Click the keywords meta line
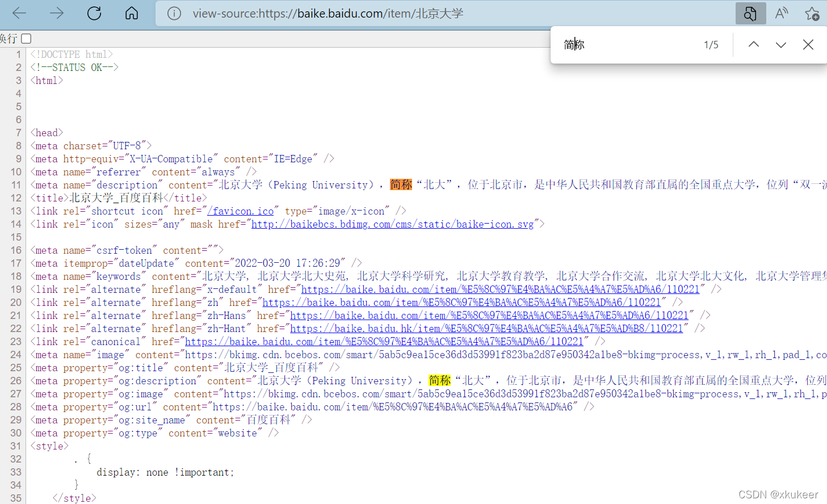Image resolution: width=827 pixels, height=504 pixels. pyautogui.click(x=429, y=276)
